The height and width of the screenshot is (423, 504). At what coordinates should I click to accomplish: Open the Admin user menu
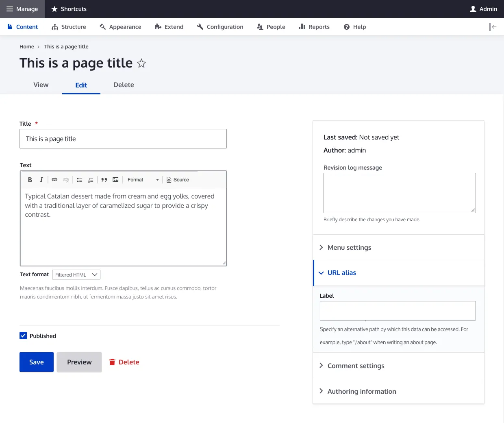[x=483, y=9]
